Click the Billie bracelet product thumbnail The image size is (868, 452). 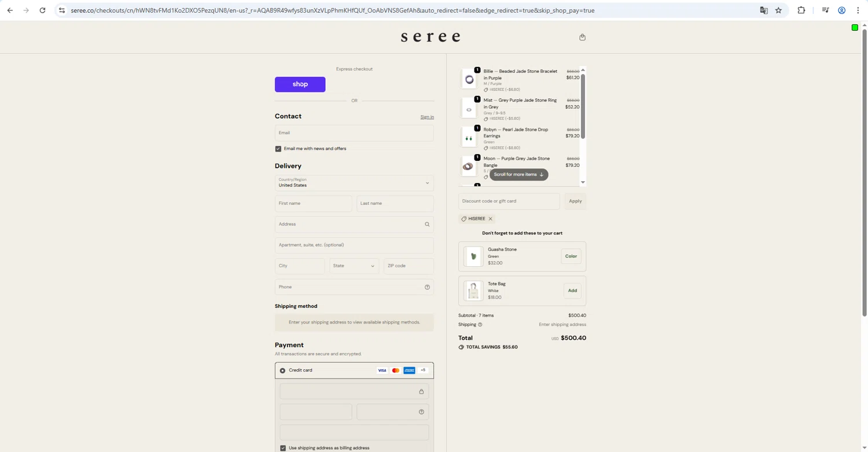(x=469, y=79)
